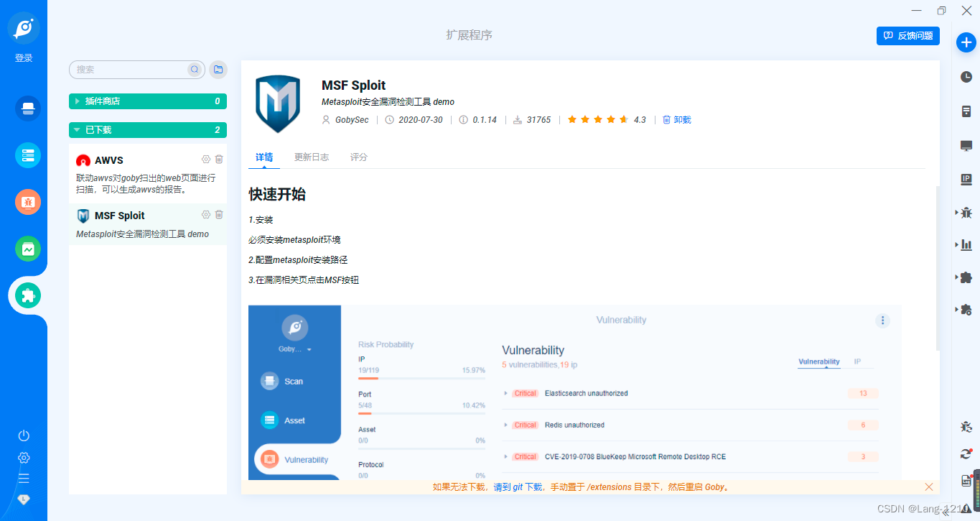Click the power icon at the sidebar bottom
980x521 pixels.
pyautogui.click(x=24, y=435)
